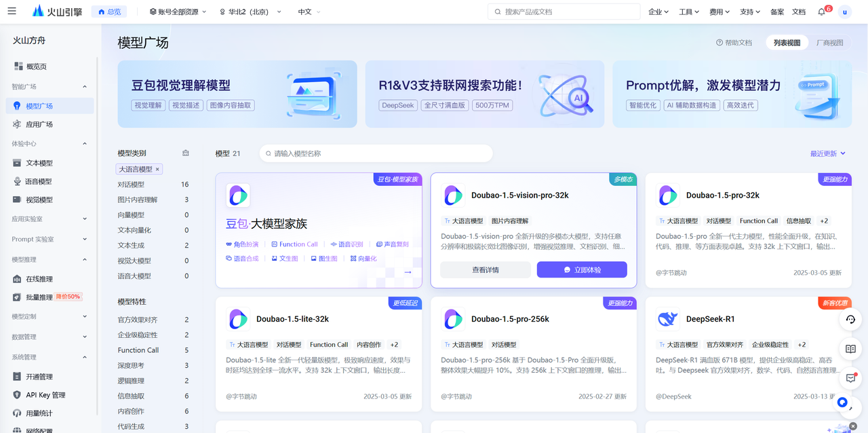Open user avatar 'u' menu
Viewport: 868px width, 433px height.
845,12
